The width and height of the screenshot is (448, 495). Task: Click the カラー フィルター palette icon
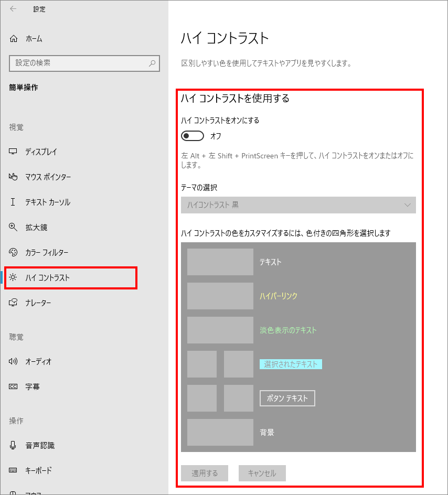pyautogui.click(x=13, y=252)
